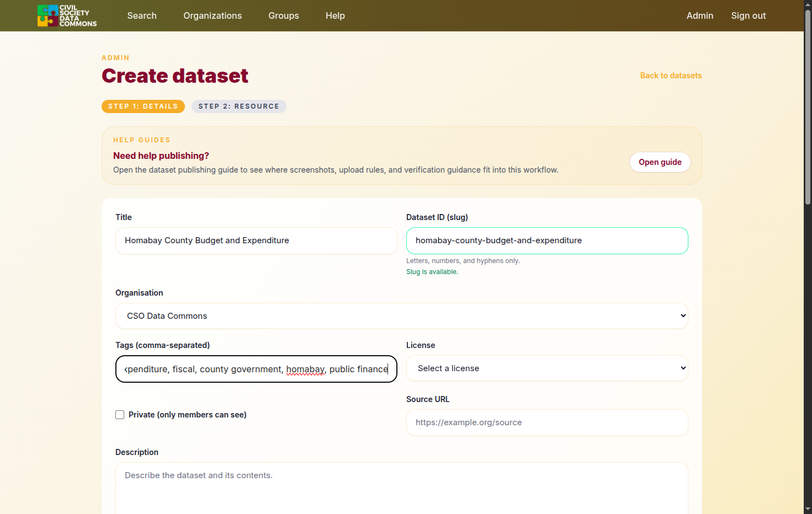
Task: Go to Organizations in the navbar
Action: pyautogui.click(x=213, y=15)
